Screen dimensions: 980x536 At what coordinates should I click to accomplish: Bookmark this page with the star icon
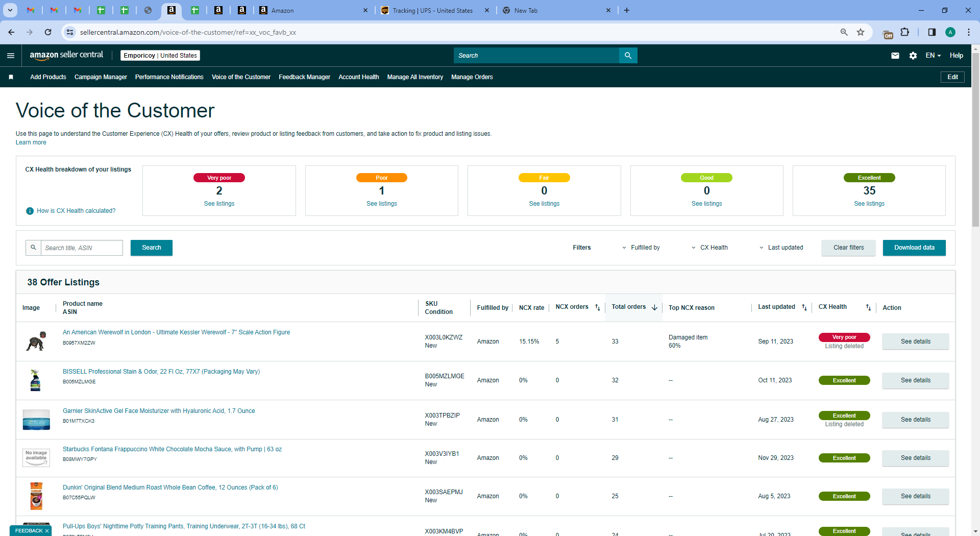[861, 32]
